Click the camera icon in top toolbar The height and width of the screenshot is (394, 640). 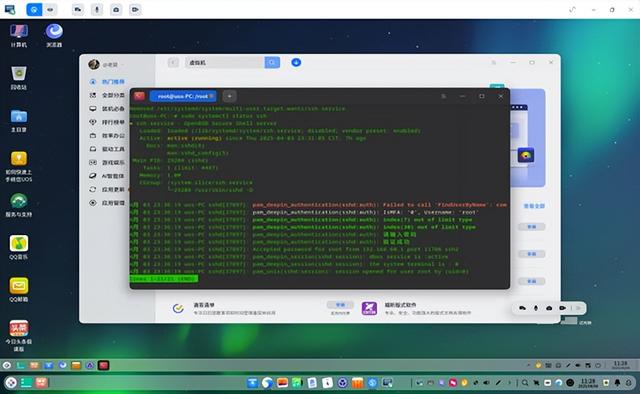click(116, 9)
